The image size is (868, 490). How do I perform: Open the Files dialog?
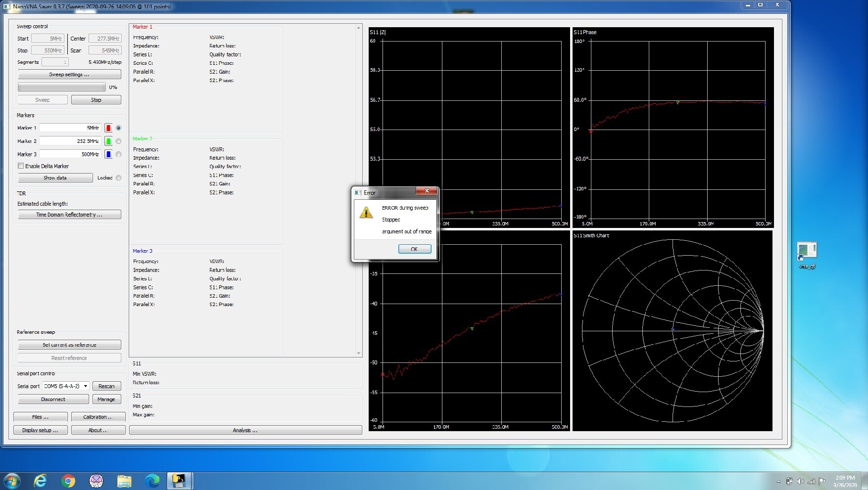point(40,417)
